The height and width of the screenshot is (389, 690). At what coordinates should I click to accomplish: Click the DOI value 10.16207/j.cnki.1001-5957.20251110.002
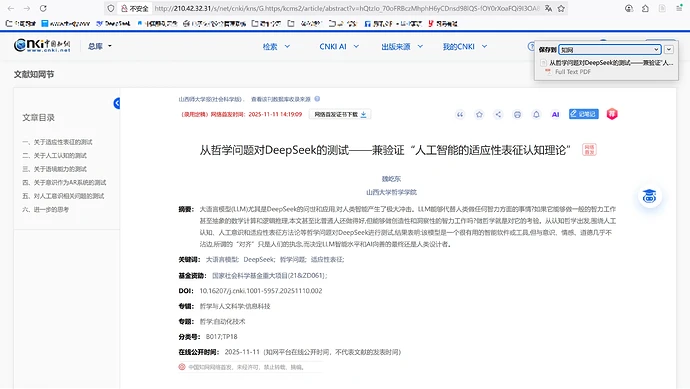click(261, 291)
